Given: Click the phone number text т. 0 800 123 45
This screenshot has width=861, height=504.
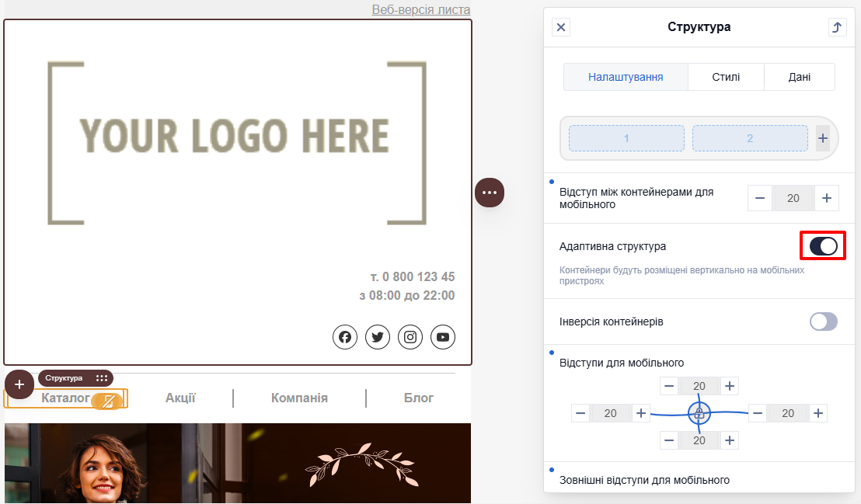Looking at the screenshot, I should tap(413, 276).
